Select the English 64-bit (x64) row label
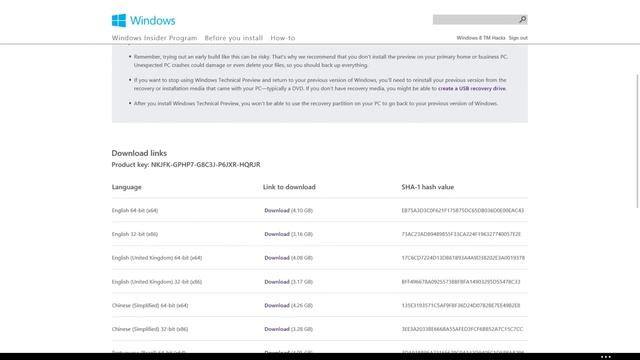The image size is (640, 360). point(135,211)
